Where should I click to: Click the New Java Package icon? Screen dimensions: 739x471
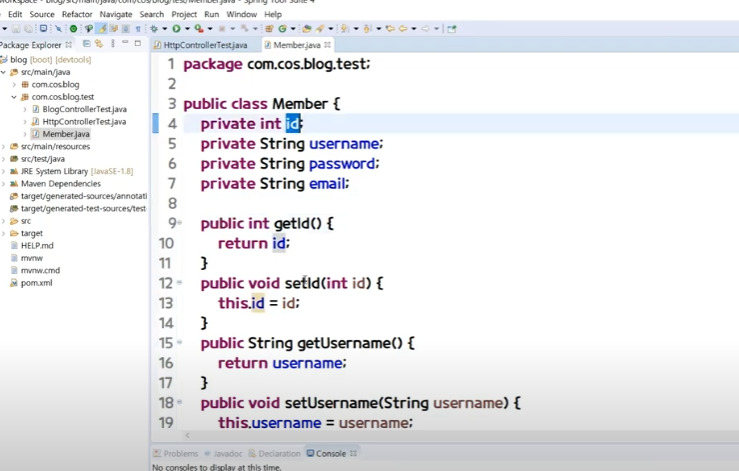tap(269, 29)
